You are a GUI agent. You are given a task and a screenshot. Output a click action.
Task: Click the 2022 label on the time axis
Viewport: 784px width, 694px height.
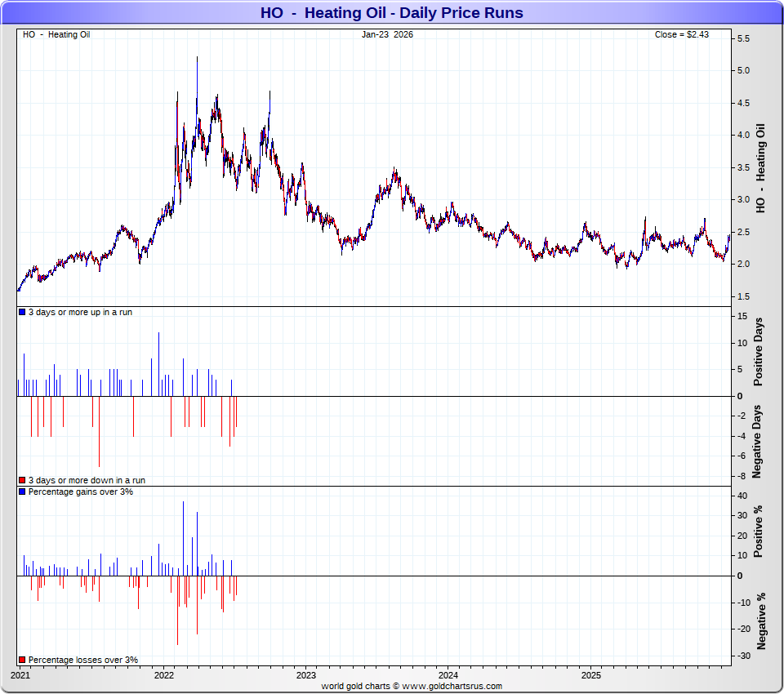pos(164,675)
